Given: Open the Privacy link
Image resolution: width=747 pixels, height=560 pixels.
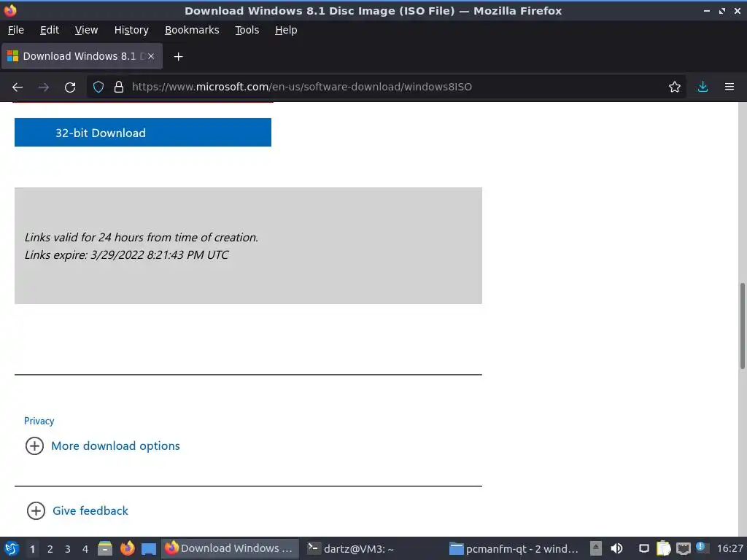Looking at the screenshot, I should point(39,421).
